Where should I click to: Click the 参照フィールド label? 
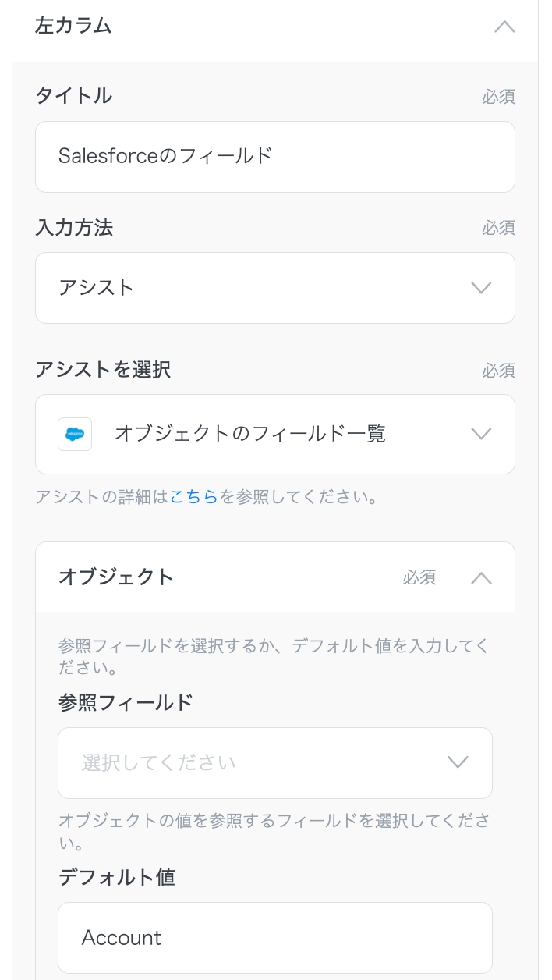tap(126, 703)
